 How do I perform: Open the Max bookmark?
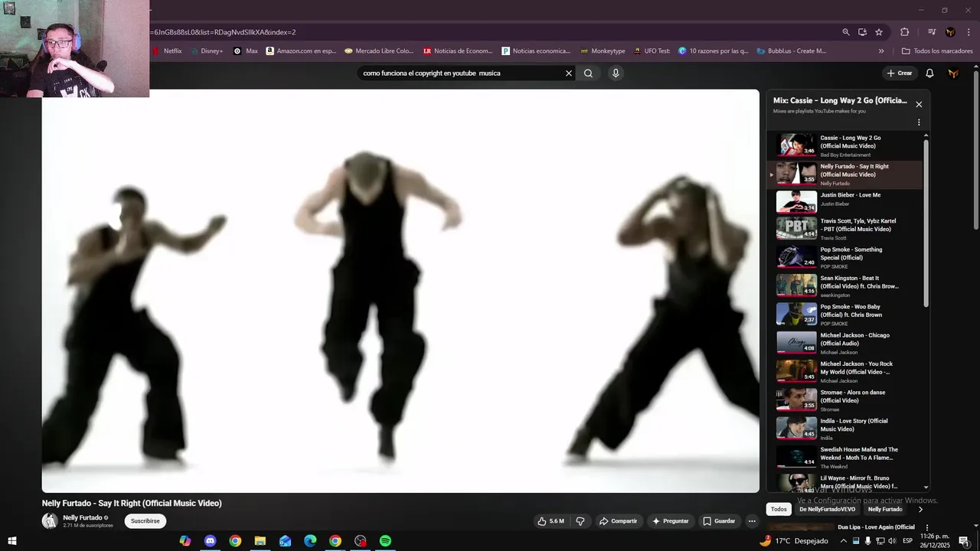coord(246,51)
